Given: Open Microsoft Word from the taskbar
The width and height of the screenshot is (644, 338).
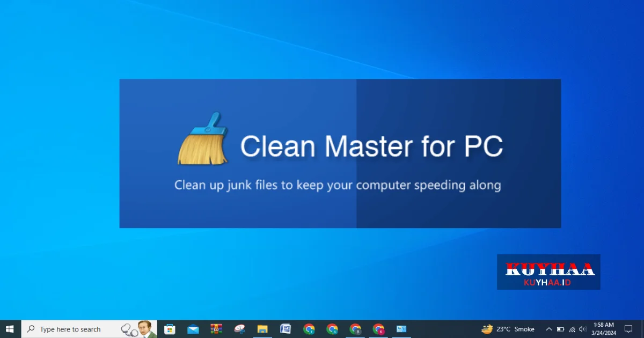Looking at the screenshot, I should 286,329.
